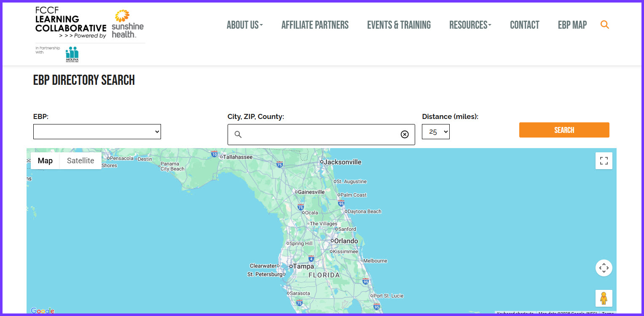This screenshot has width=644, height=316.
Task: Go to Events & Training
Action: point(399,25)
